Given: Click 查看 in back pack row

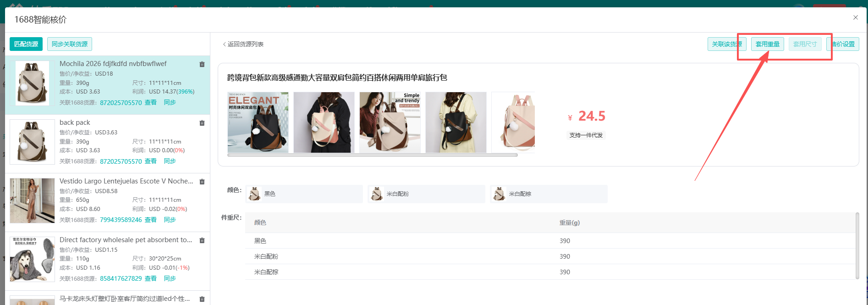Looking at the screenshot, I should (x=151, y=161).
